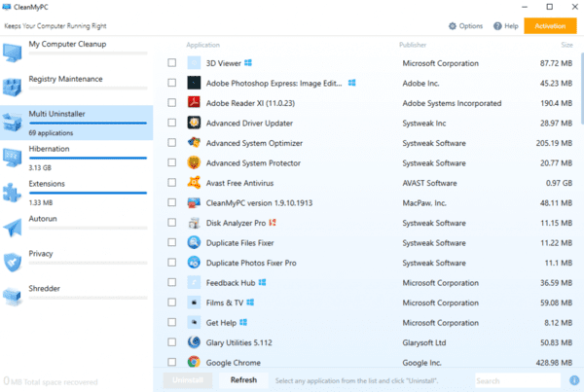Click the Help question mark icon
The image size is (584, 392).
497,26
